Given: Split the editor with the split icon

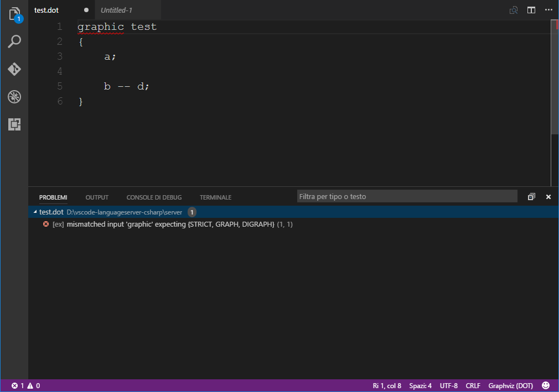Looking at the screenshot, I should (x=531, y=10).
